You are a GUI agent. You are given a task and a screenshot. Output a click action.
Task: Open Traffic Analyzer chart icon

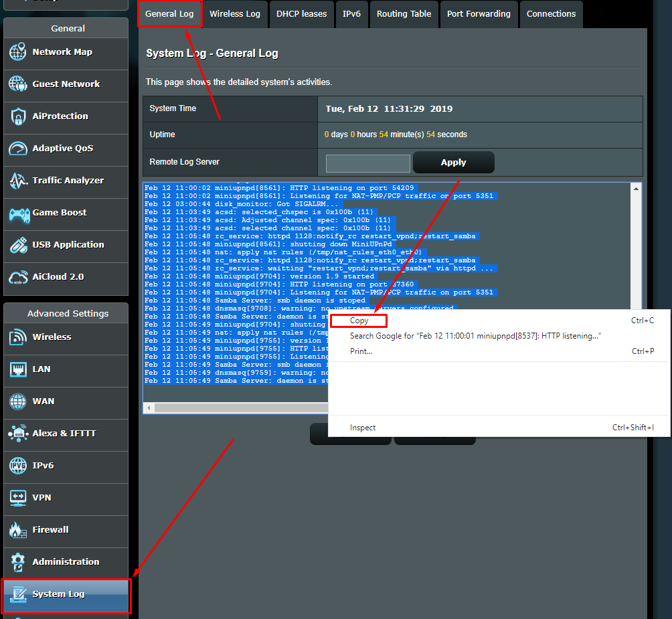coord(18,181)
